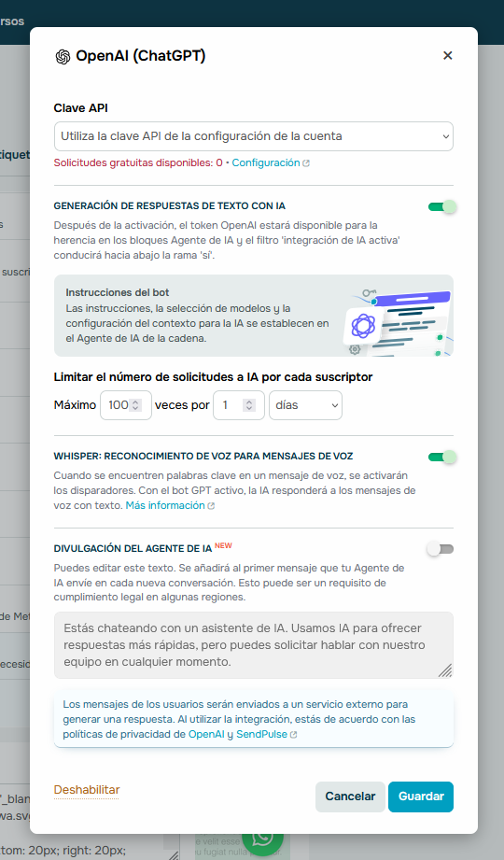Click the OpenAI logo icon in the dialog title
504x860 pixels.
(x=63, y=56)
